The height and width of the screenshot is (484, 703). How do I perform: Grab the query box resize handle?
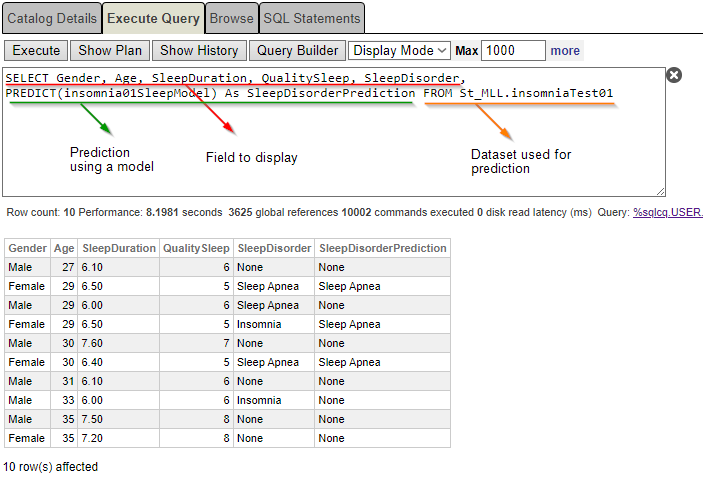660,190
